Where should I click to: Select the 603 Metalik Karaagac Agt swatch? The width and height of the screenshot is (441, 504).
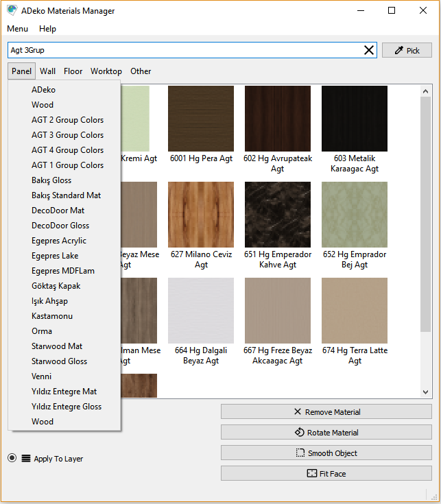[x=355, y=119]
